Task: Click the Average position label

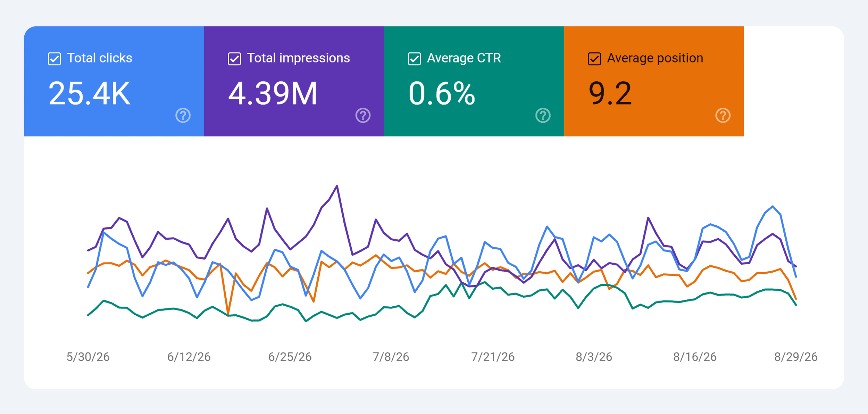Action: point(655,58)
